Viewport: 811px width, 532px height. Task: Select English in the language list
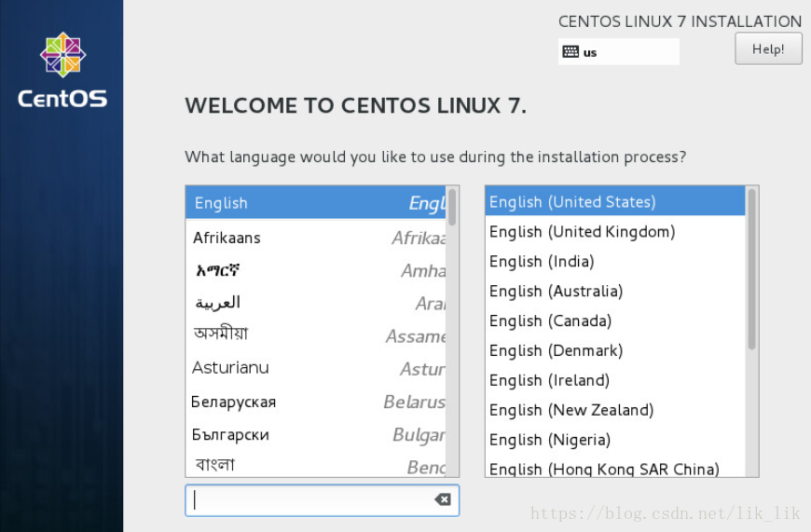(315, 203)
